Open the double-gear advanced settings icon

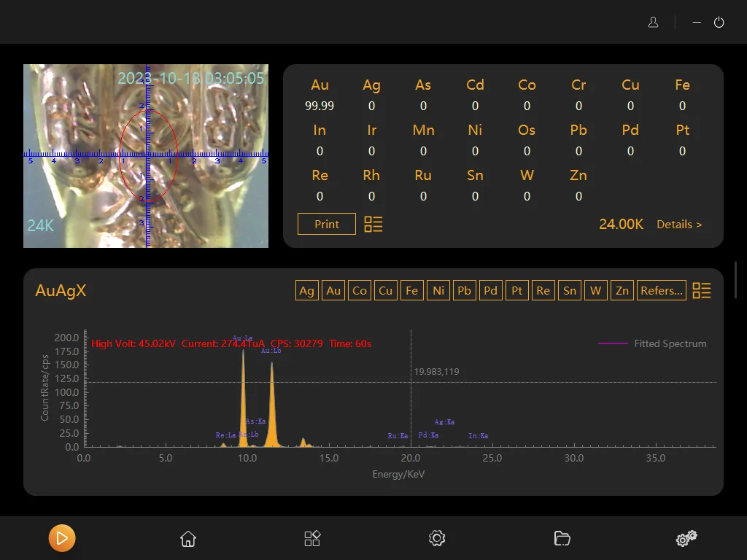tap(686, 539)
